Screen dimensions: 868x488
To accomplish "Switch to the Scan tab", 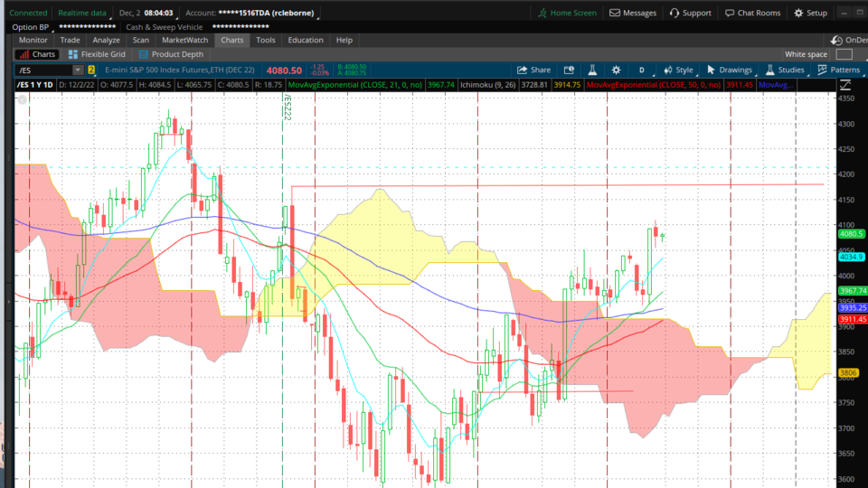I will click(x=141, y=40).
